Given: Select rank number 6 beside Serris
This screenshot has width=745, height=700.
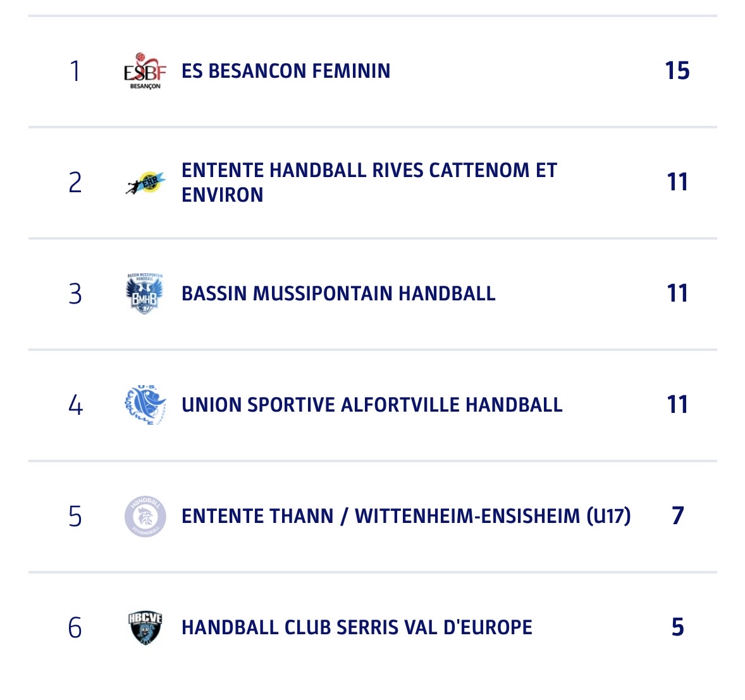Looking at the screenshot, I should coord(75,627).
